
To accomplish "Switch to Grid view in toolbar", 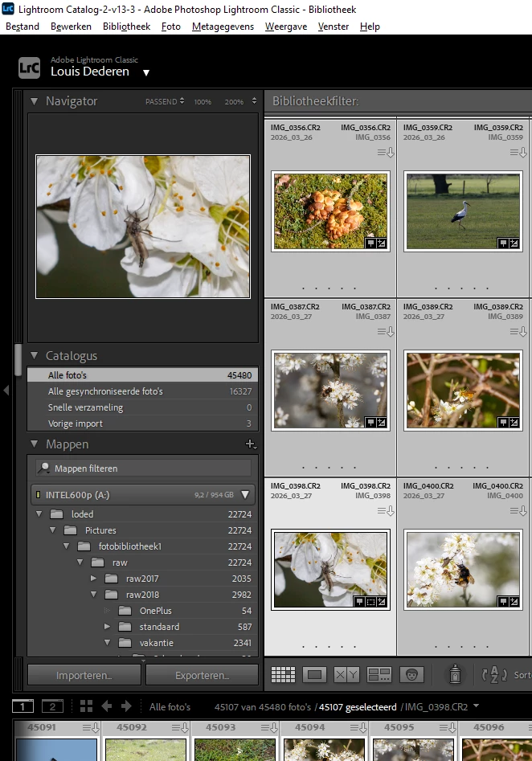I will point(283,674).
